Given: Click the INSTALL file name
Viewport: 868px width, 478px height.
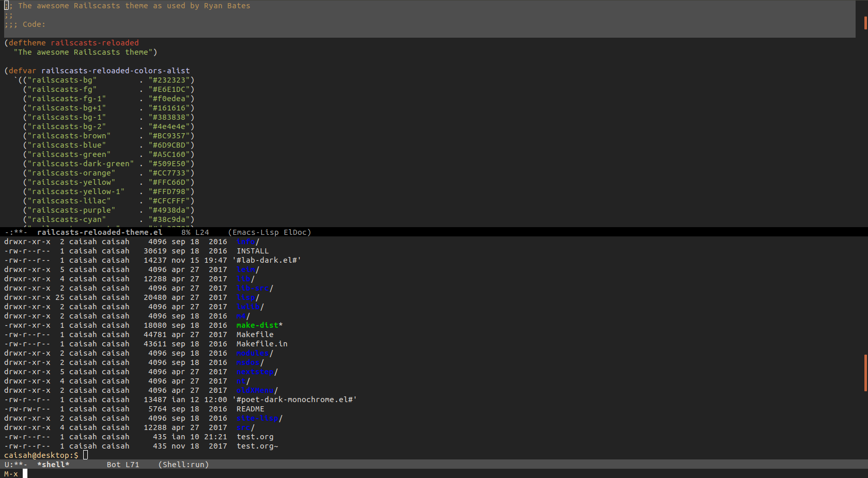Looking at the screenshot, I should point(253,251).
